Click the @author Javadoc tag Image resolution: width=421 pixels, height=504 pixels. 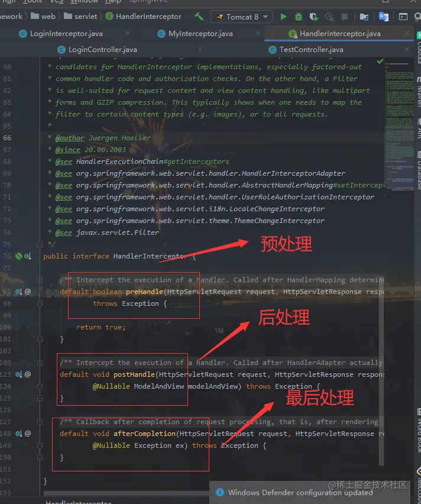pyautogui.click(x=70, y=138)
